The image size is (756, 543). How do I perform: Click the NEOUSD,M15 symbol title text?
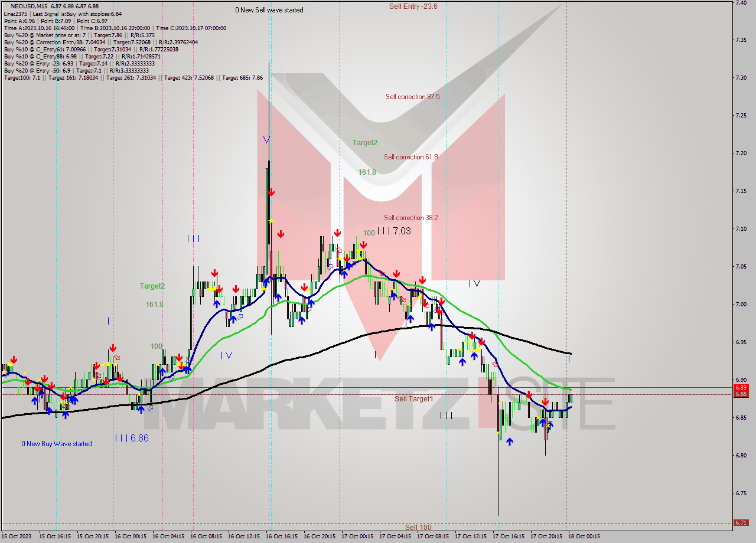coord(28,6)
